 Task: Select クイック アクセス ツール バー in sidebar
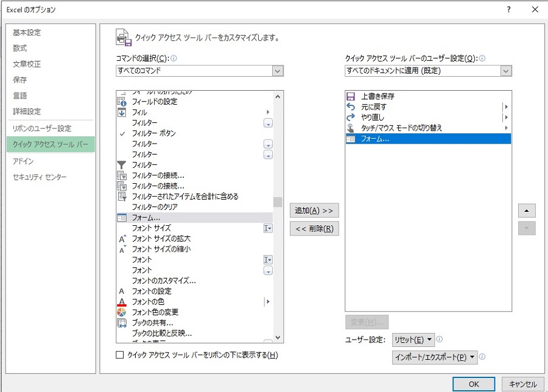(x=51, y=144)
